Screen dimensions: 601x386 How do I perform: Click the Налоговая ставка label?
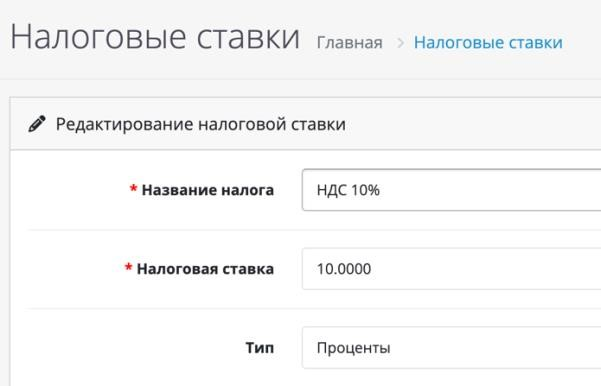pyautogui.click(x=205, y=269)
